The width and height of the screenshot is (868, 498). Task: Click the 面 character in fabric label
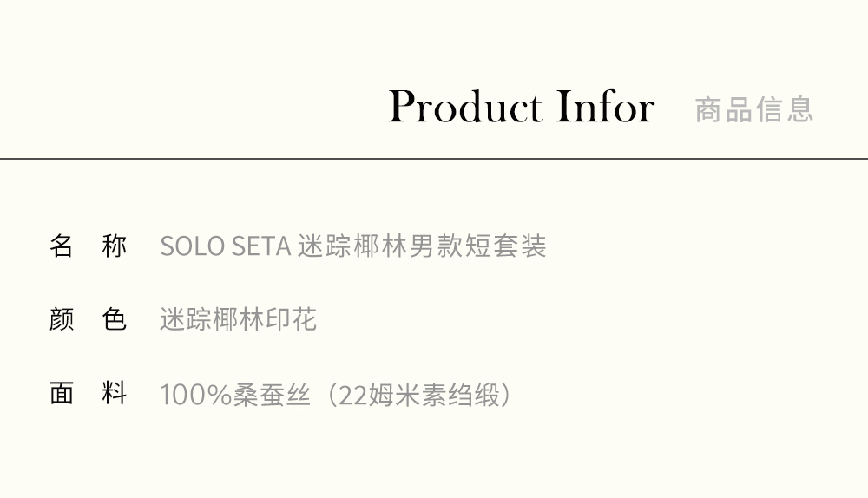pyautogui.click(x=62, y=394)
